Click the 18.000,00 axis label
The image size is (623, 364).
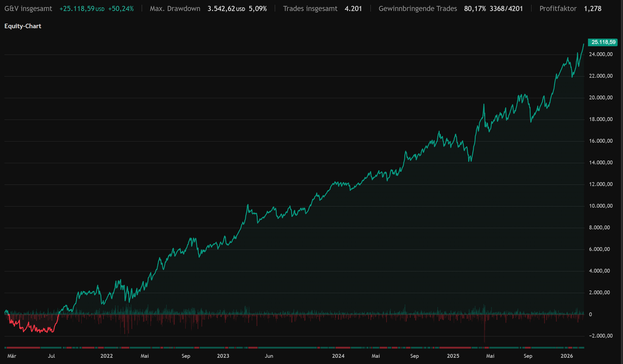coord(601,119)
